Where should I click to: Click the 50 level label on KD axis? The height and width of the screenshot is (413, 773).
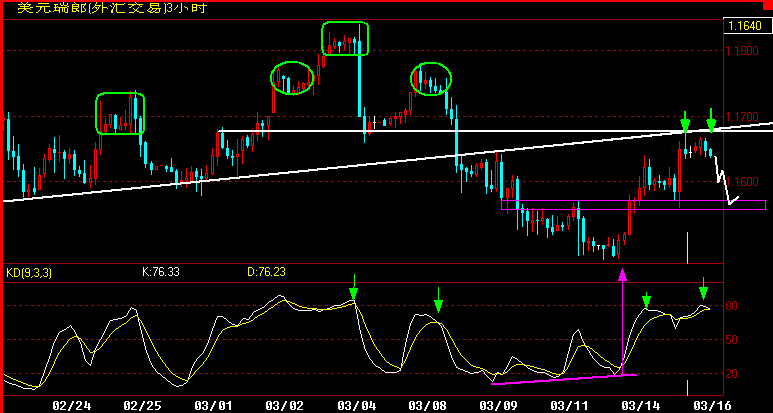pyautogui.click(x=732, y=340)
